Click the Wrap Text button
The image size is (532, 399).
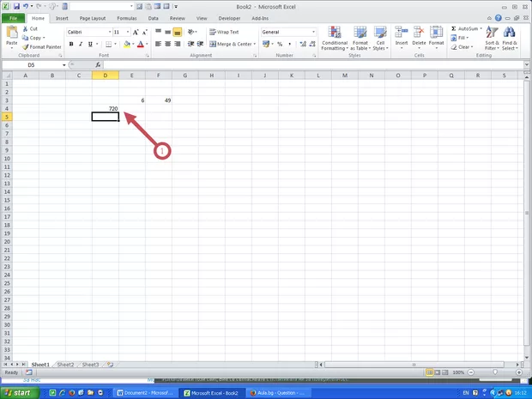[224, 33]
